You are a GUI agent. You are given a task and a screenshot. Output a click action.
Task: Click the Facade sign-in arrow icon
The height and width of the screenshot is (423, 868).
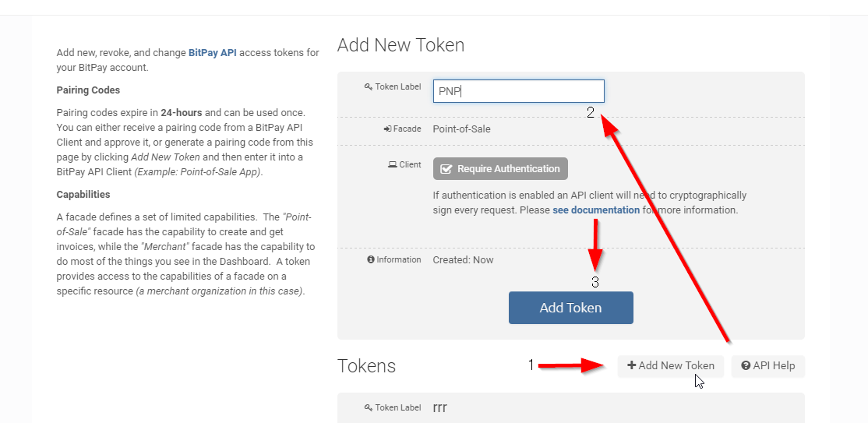(387, 129)
